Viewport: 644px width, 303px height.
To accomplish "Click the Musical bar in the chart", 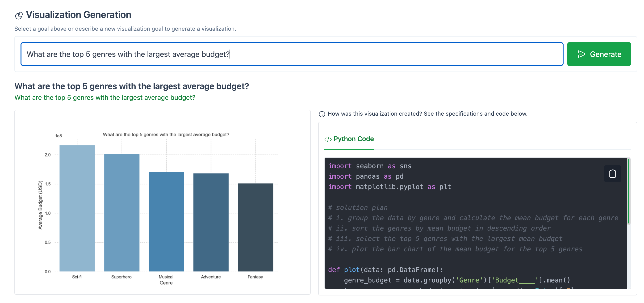I will click(166, 222).
